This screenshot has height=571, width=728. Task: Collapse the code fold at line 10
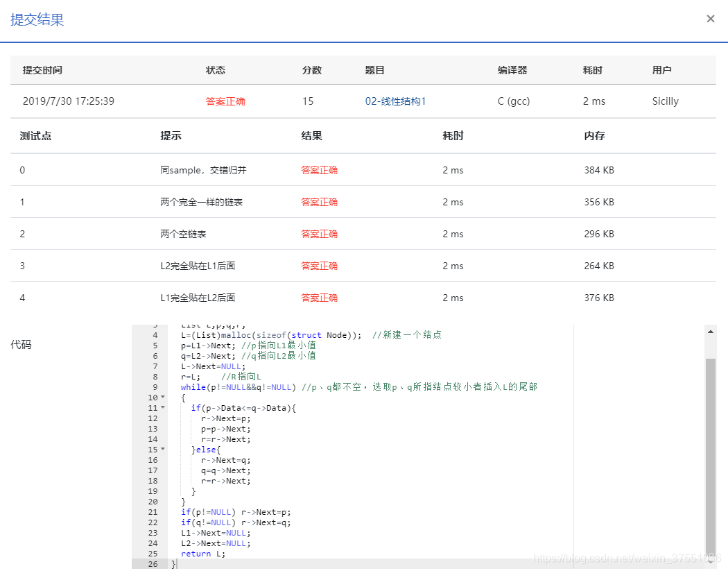(x=162, y=398)
